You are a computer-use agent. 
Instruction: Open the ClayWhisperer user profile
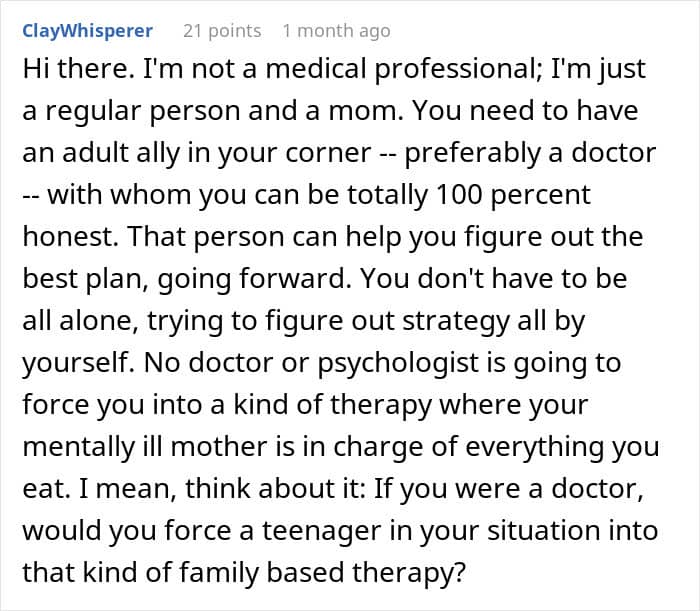point(89,31)
